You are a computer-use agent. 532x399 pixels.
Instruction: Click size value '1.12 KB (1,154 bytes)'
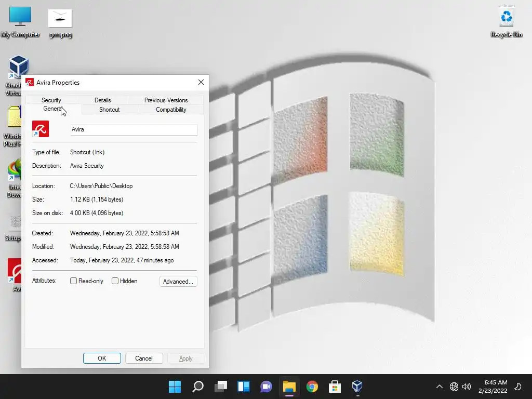pos(97,199)
